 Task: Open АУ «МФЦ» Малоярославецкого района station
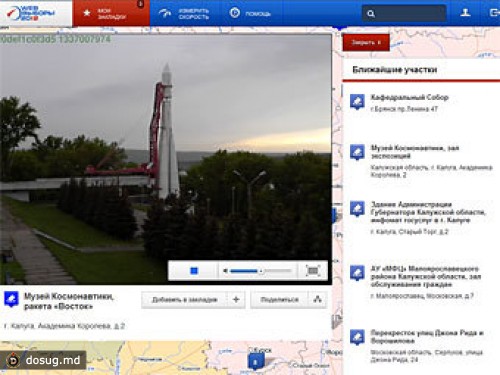[426, 276]
